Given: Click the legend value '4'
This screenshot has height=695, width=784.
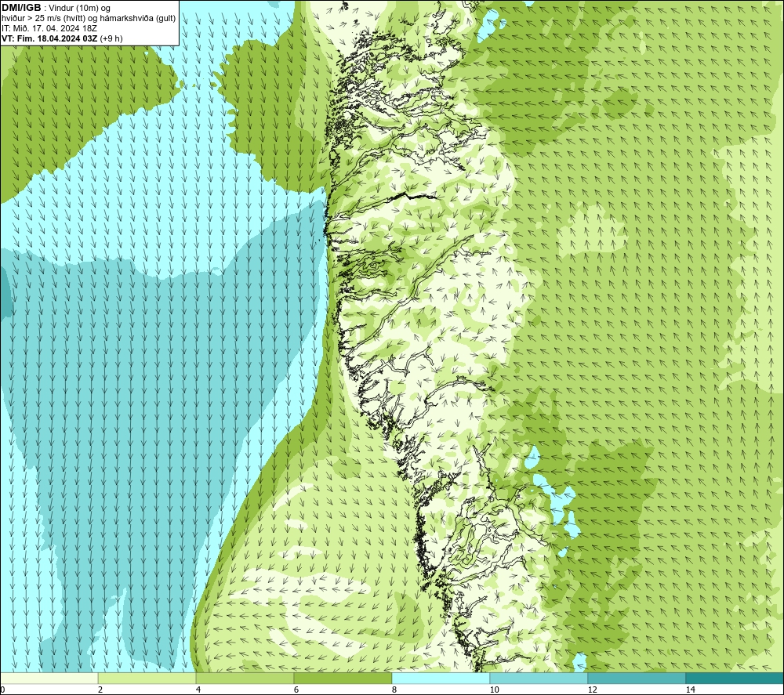Looking at the screenshot, I should (198, 690).
